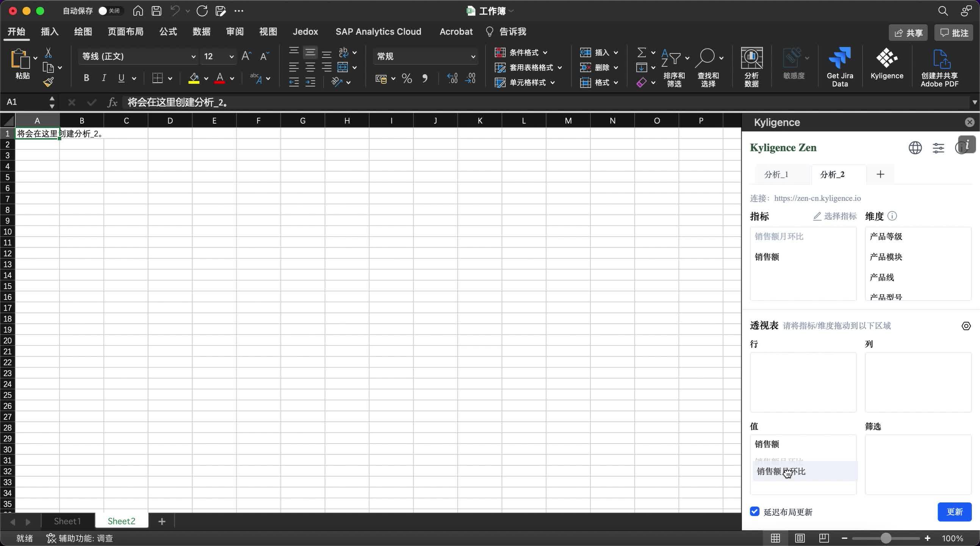
Task: Switch to the SAP Analytics Cloud tab
Action: [378, 31]
